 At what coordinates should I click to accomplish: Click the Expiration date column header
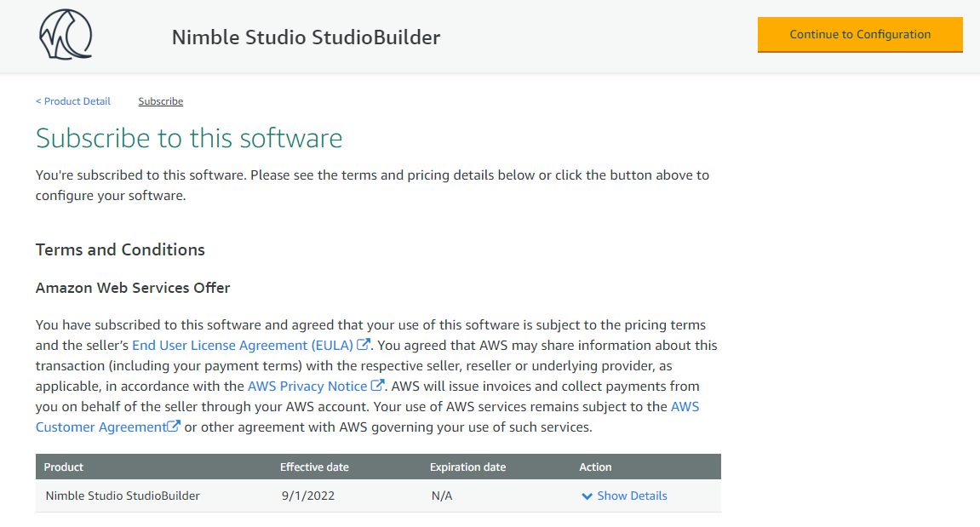coord(468,467)
